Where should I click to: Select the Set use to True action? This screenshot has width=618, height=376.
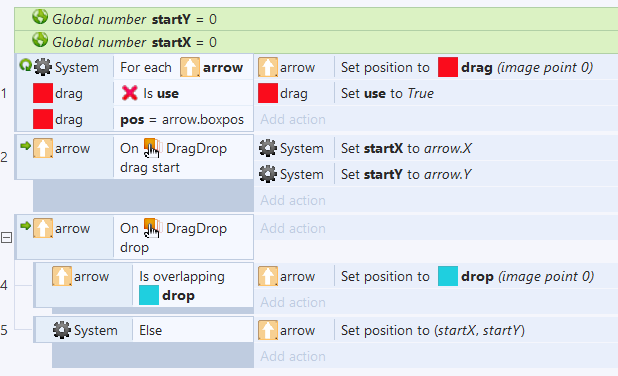[387, 93]
